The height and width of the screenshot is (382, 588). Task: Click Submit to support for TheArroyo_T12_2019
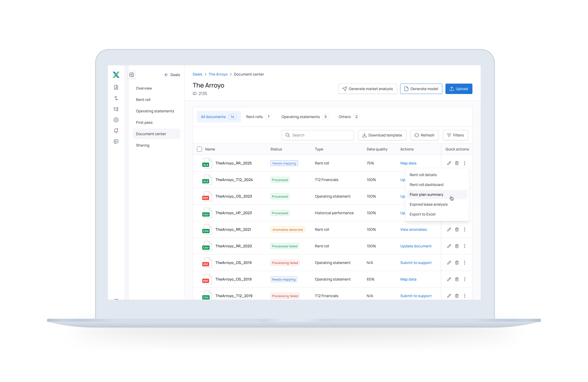[x=416, y=296]
